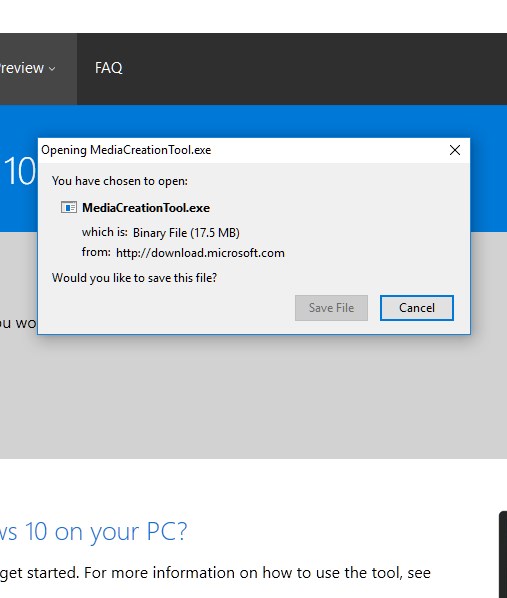Click the large '10' banner heading
Viewport: 507px width, 598px height.
(x=19, y=172)
